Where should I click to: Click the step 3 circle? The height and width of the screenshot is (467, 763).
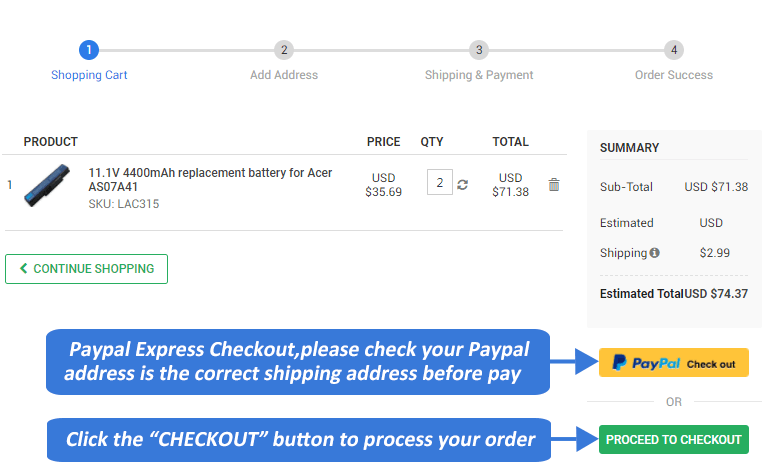(x=479, y=50)
